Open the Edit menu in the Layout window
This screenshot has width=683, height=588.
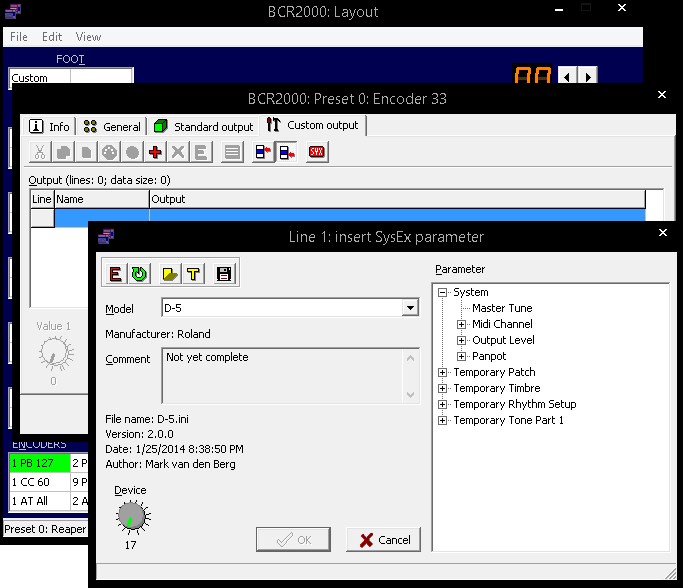(x=52, y=37)
